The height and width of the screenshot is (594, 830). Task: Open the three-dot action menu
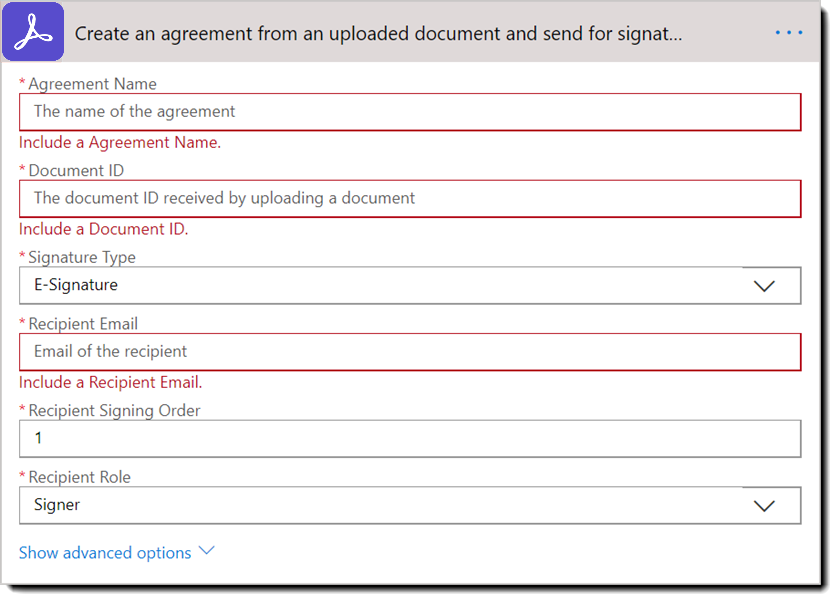pos(789,33)
